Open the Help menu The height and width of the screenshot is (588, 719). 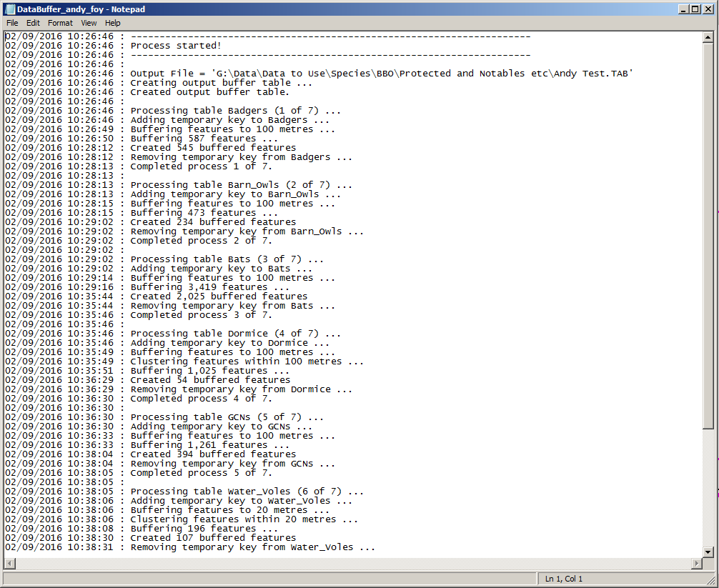(x=112, y=23)
